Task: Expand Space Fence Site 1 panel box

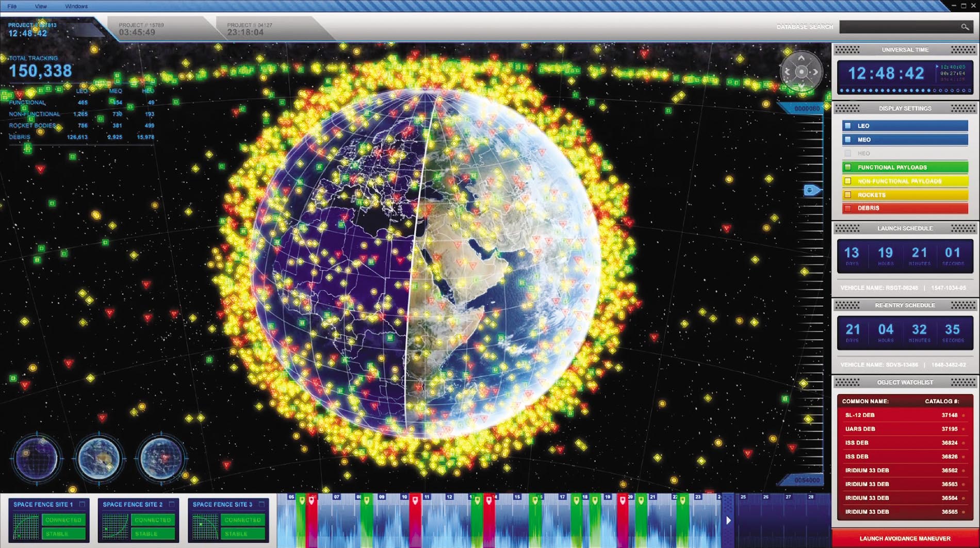Action: point(82,504)
